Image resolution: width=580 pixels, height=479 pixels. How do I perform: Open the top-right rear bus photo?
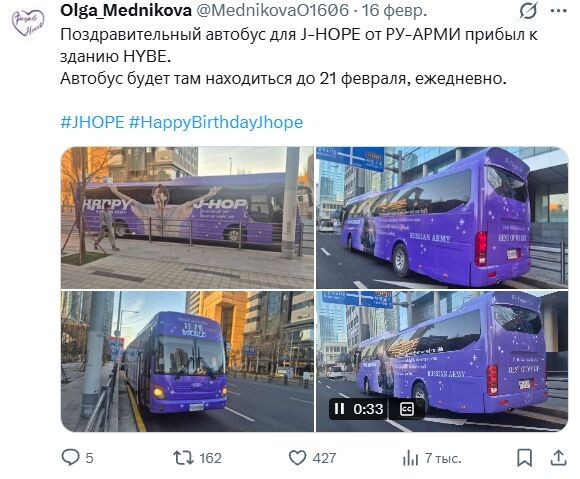(442, 218)
